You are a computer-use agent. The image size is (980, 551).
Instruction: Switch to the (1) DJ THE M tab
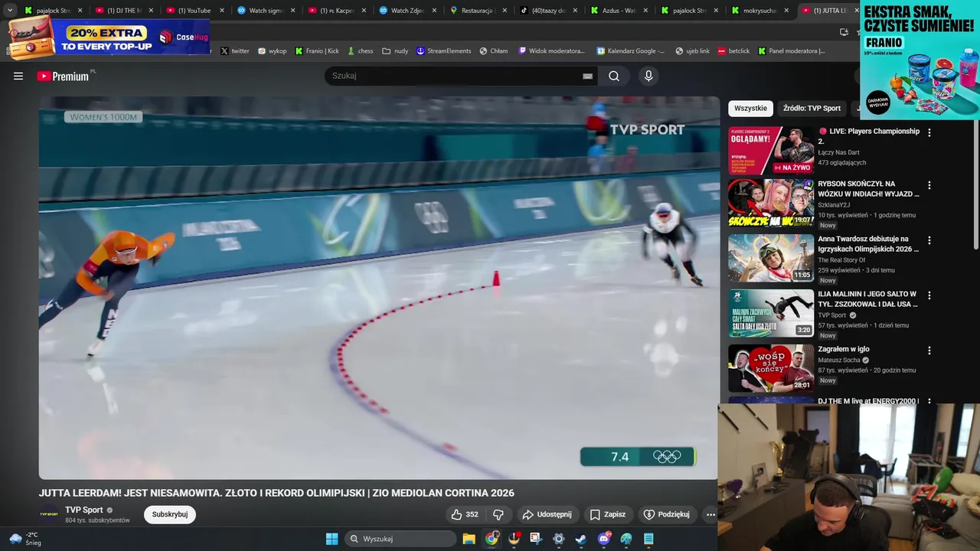[x=122, y=11]
